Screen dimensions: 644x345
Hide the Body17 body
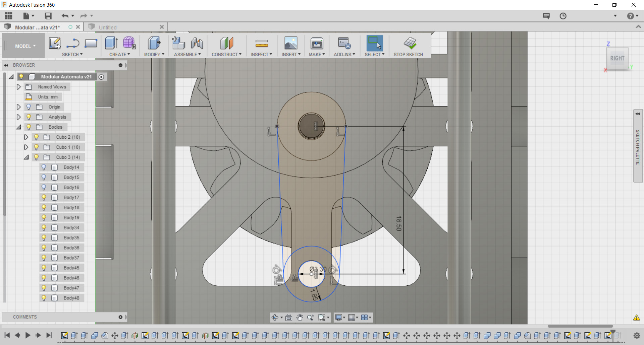tap(44, 197)
